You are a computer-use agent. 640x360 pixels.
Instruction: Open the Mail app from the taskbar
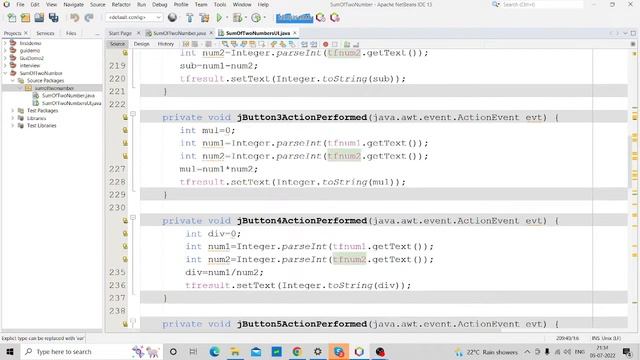click(256, 352)
